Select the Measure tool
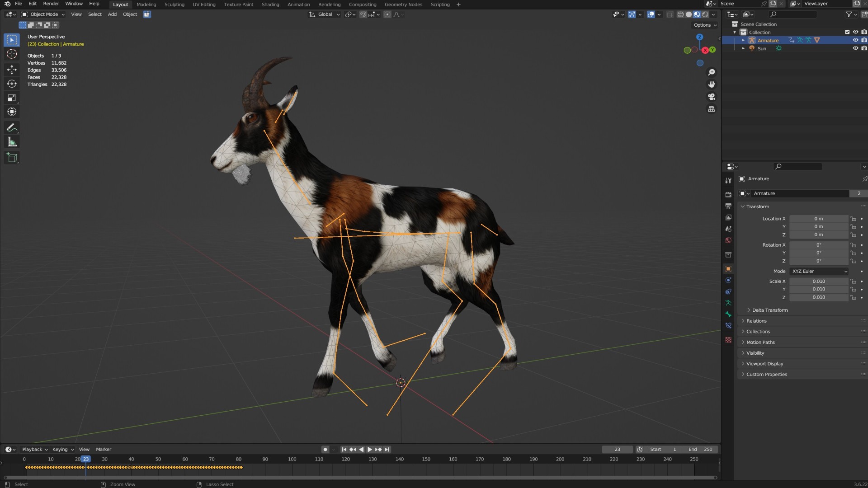 (12, 142)
